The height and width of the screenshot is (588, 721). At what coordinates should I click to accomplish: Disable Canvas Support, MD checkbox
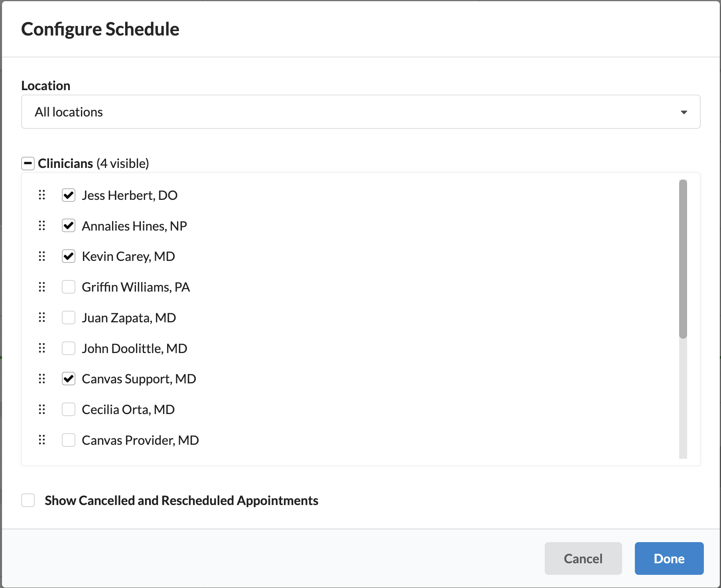click(x=69, y=379)
